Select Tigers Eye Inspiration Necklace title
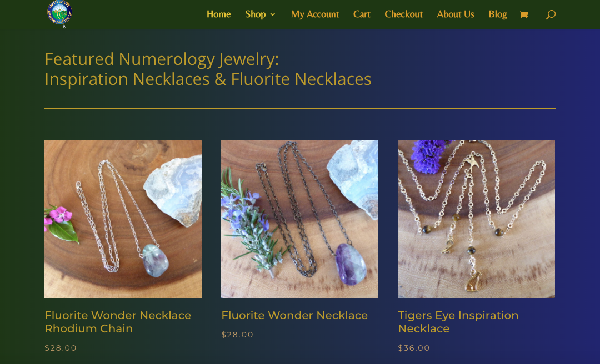 tap(458, 322)
